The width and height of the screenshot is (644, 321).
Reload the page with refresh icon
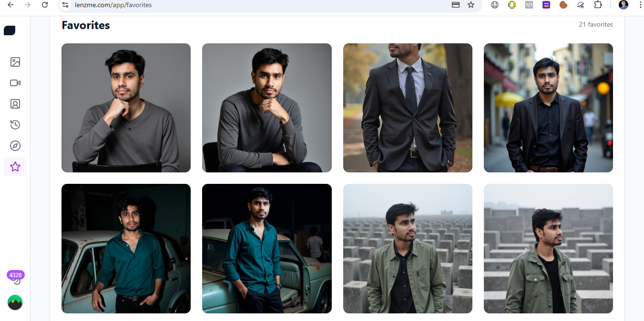tap(45, 5)
